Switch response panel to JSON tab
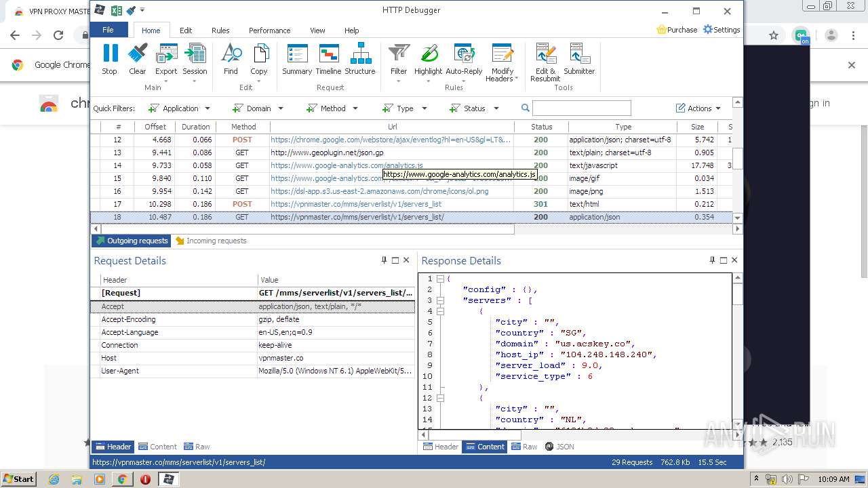Image resolution: width=868 pixels, height=488 pixels. 559,447
